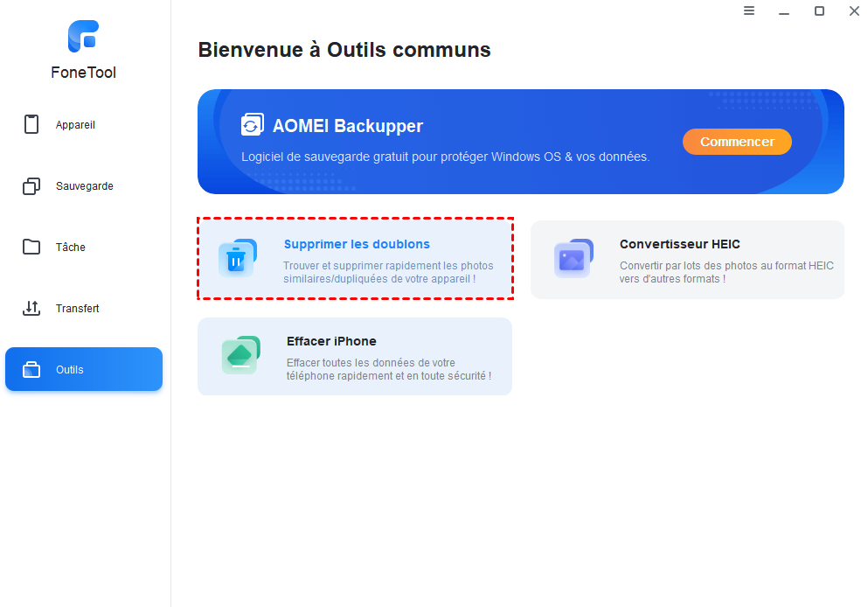Viewport: 868px width, 607px height.
Task: Click the HEIC converter picture icon
Action: (x=573, y=258)
